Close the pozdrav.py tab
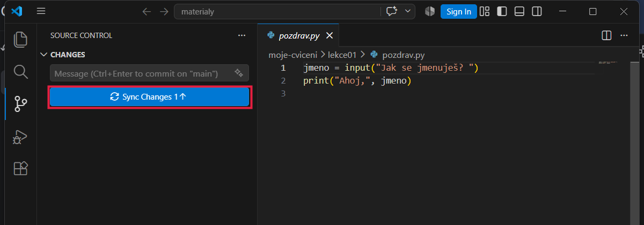This screenshot has width=644, height=225. (x=330, y=36)
